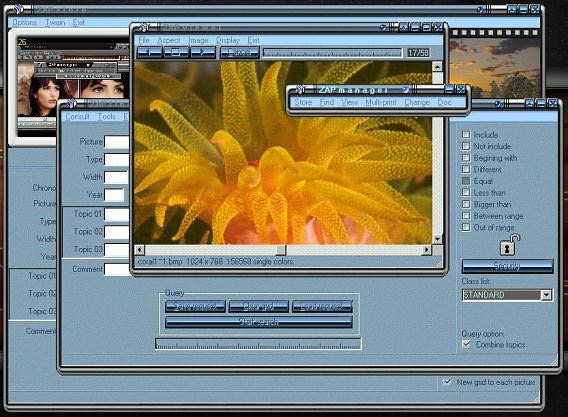Click the left arrow of the viewer's horizontal scrollbar

coord(139,250)
